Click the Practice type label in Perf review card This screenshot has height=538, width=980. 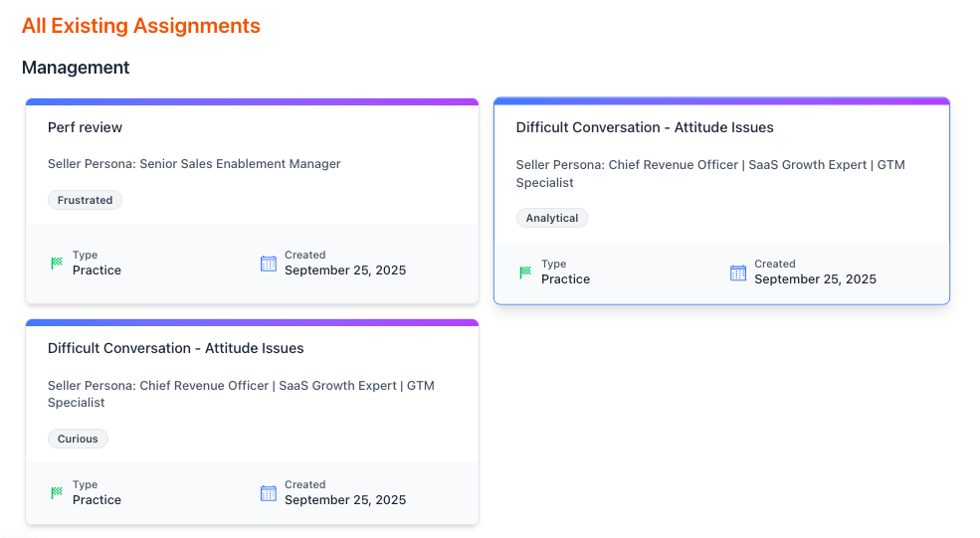pos(97,270)
